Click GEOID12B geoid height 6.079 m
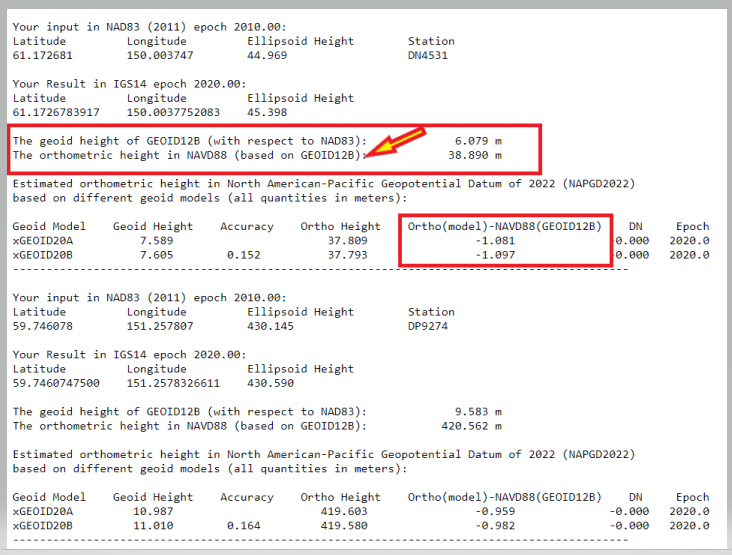 [x=477, y=141]
